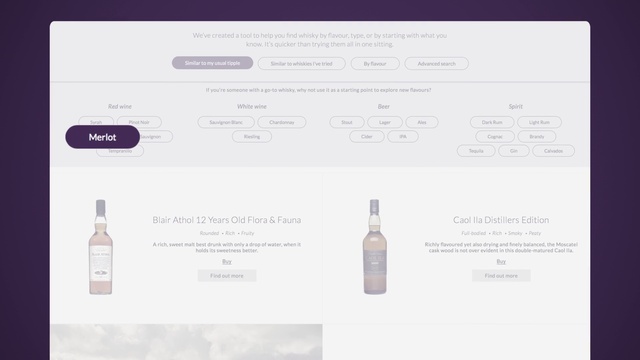The width and height of the screenshot is (640, 360).
Task: Choose the highlighted Merlot option
Action: click(x=102, y=137)
